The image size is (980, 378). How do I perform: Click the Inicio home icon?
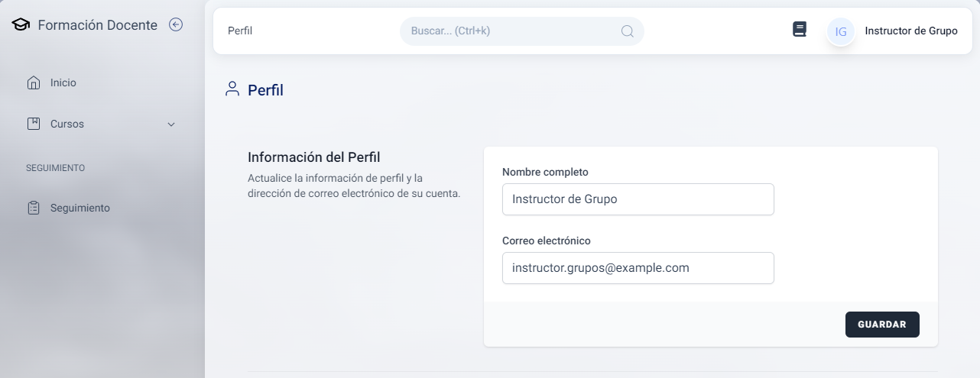34,82
